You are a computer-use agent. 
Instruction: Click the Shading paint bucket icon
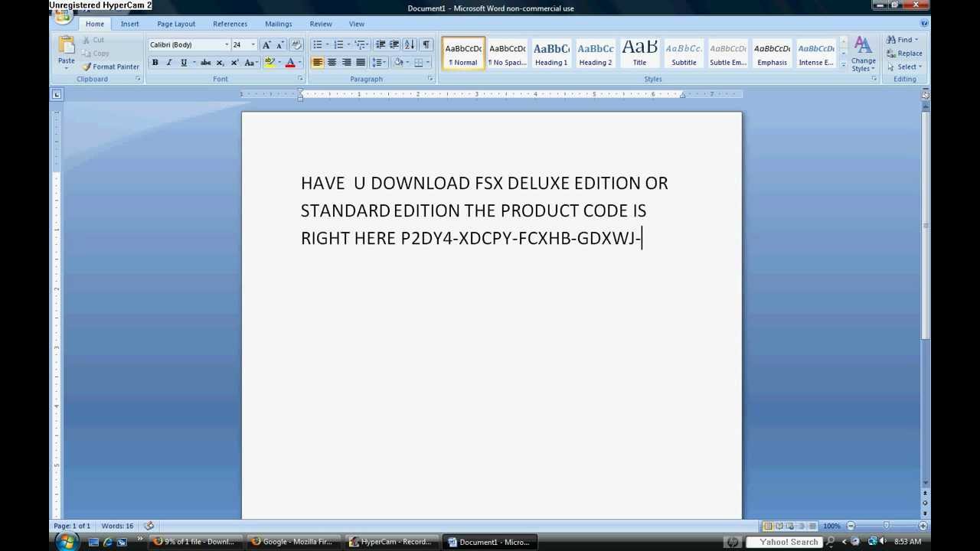pyautogui.click(x=398, y=63)
